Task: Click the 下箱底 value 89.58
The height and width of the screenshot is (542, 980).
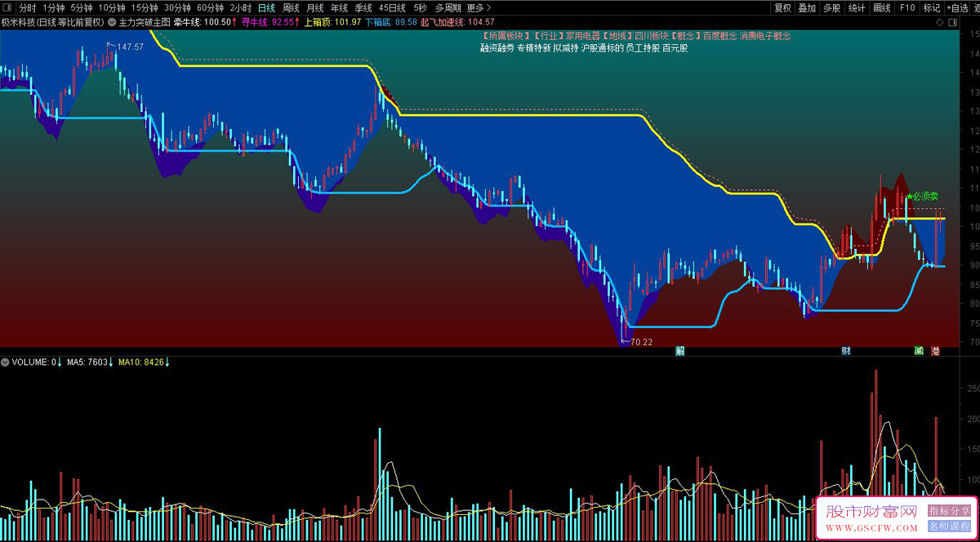Action: 406,23
